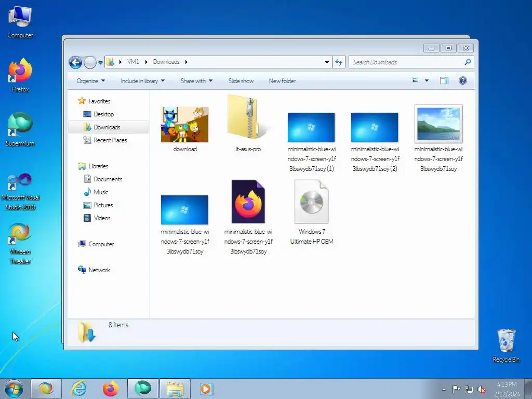Open Internet Explorer from the taskbar
The height and width of the screenshot is (399, 532).
79,389
